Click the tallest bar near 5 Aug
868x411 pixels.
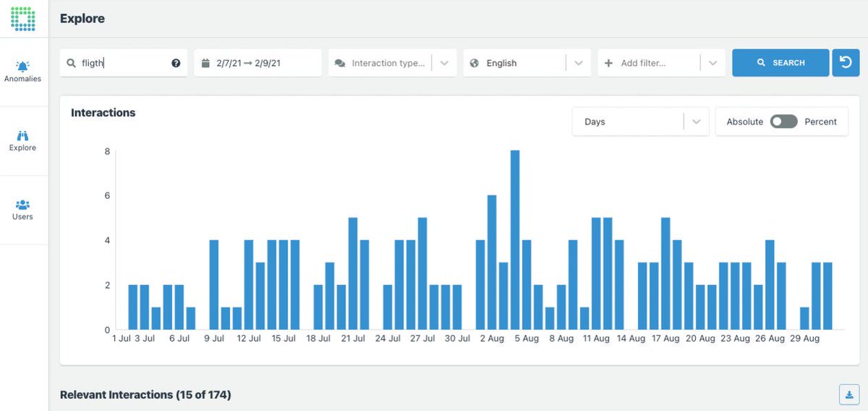tap(515, 240)
